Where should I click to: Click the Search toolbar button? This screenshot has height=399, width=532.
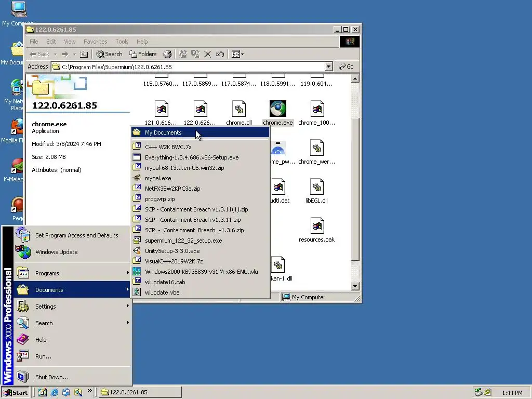pos(109,54)
